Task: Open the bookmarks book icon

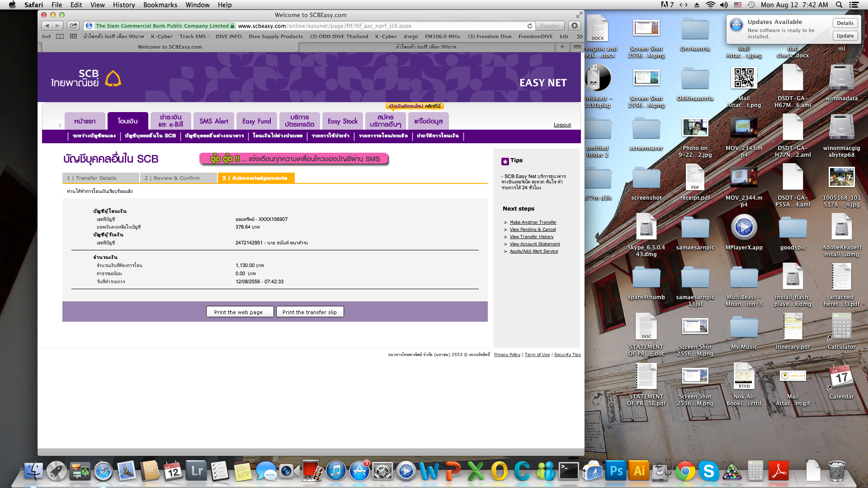Action: click(60, 37)
